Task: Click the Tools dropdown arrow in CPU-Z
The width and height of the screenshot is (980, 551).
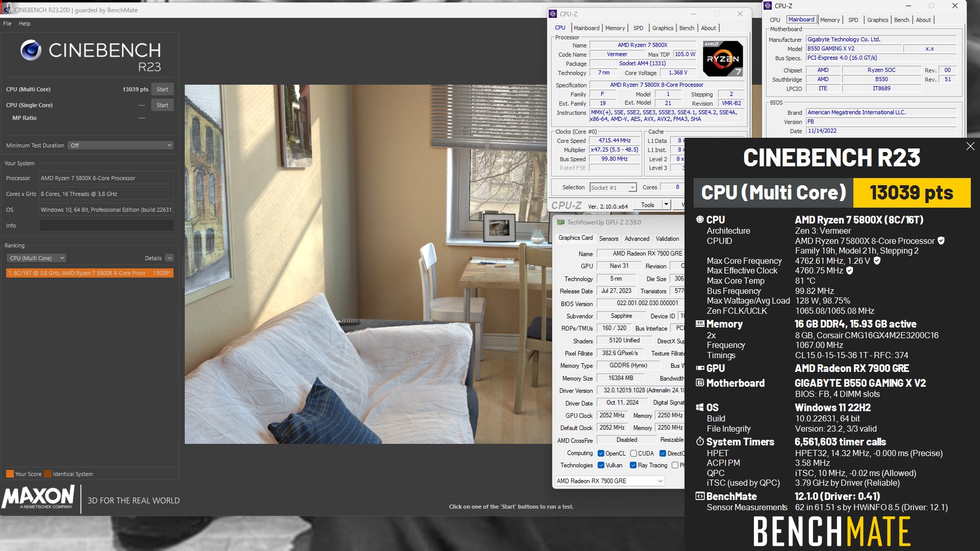Action: [x=666, y=205]
